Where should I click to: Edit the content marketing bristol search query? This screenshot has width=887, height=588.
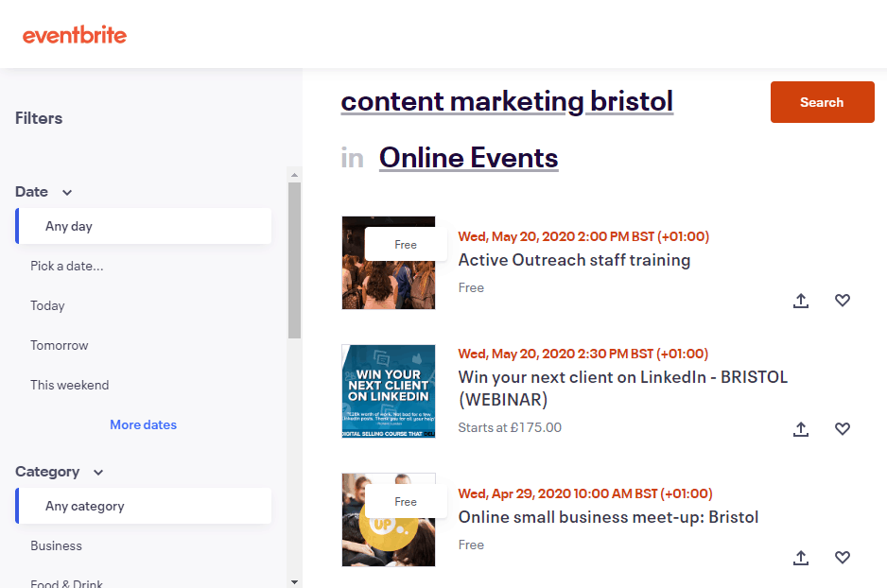click(x=507, y=102)
